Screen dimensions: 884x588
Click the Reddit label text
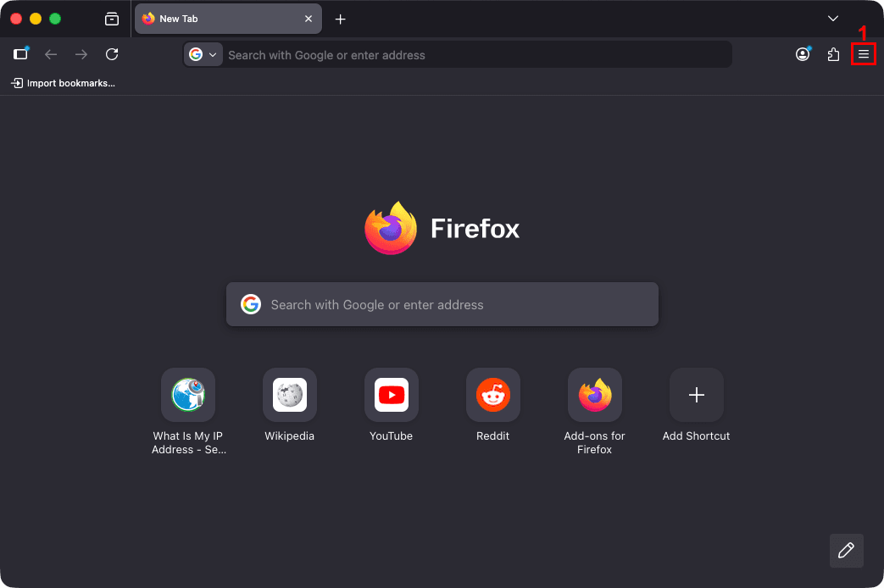click(x=492, y=435)
